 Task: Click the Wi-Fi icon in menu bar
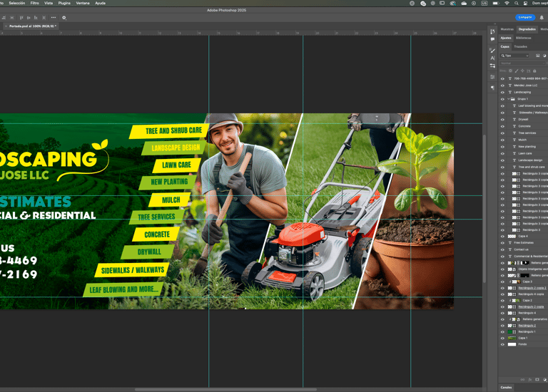507,3
